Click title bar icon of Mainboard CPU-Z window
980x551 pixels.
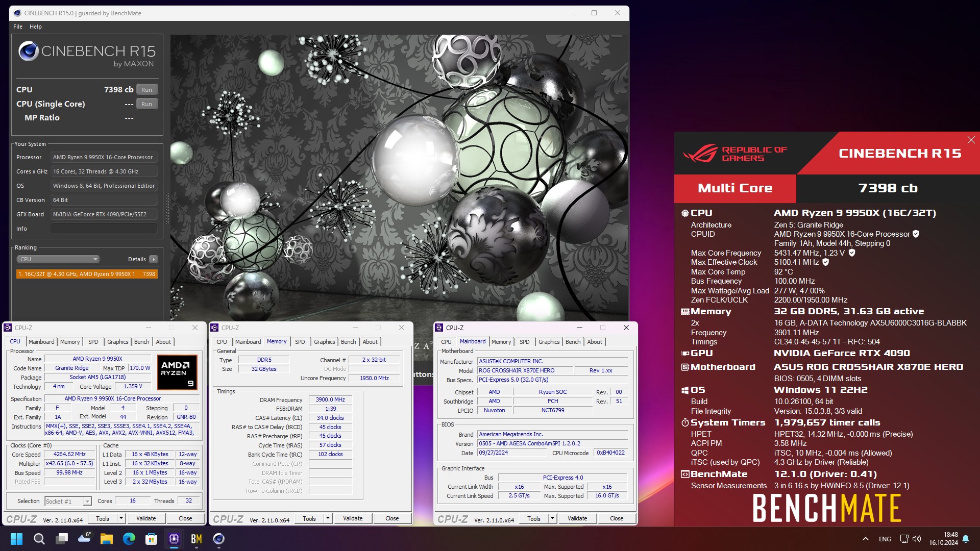pyautogui.click(x=439, y=328)
